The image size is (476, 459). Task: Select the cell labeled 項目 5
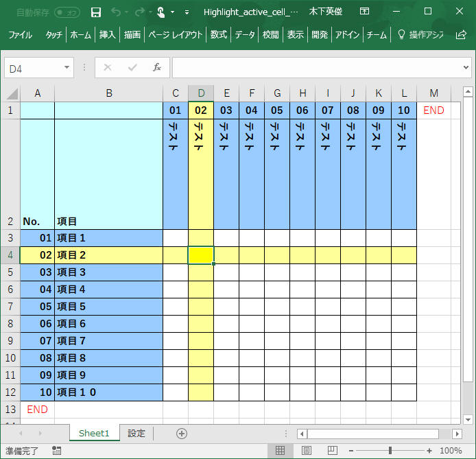click(108, 307)
